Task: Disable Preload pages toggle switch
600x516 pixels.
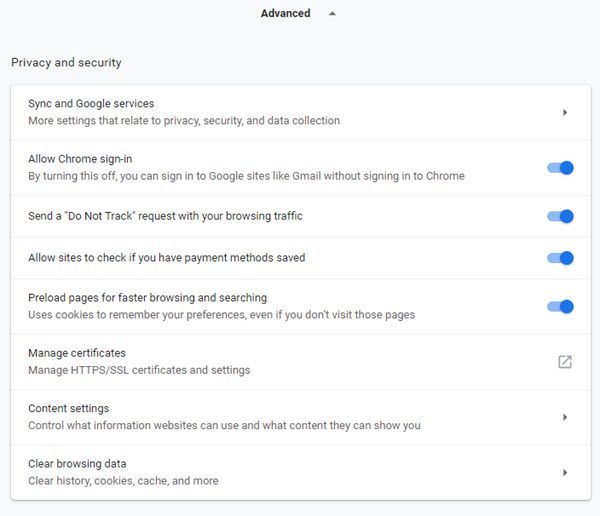Action: coord(560,307)
